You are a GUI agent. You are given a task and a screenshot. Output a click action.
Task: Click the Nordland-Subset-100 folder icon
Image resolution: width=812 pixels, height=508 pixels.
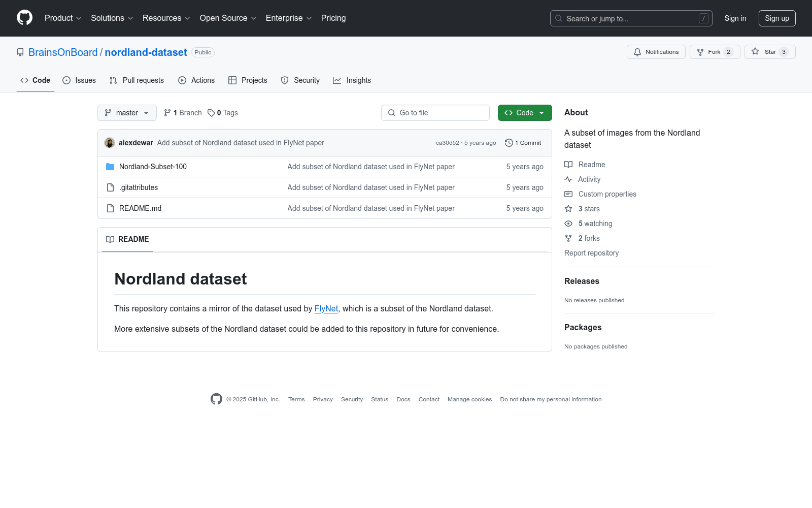pos(110,167)
